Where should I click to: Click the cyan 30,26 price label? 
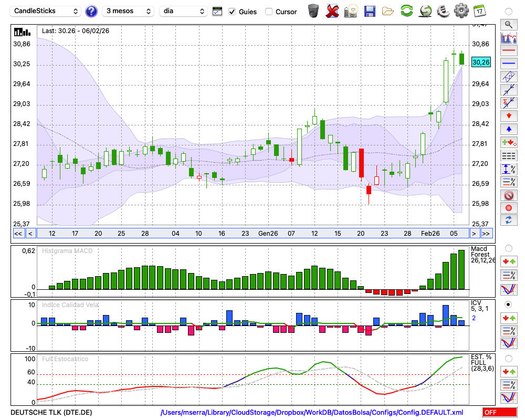coord(481,62)
